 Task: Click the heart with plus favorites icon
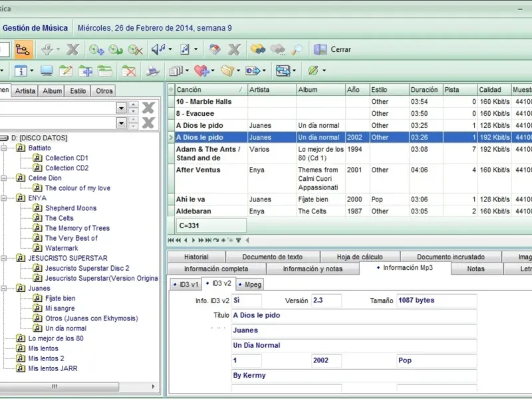[201, 70]
